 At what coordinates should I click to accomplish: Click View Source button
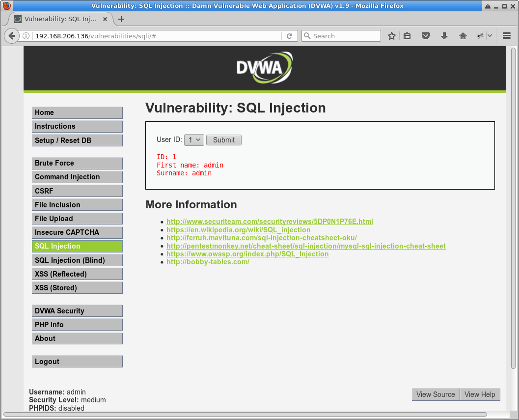[x=436, y=394]
